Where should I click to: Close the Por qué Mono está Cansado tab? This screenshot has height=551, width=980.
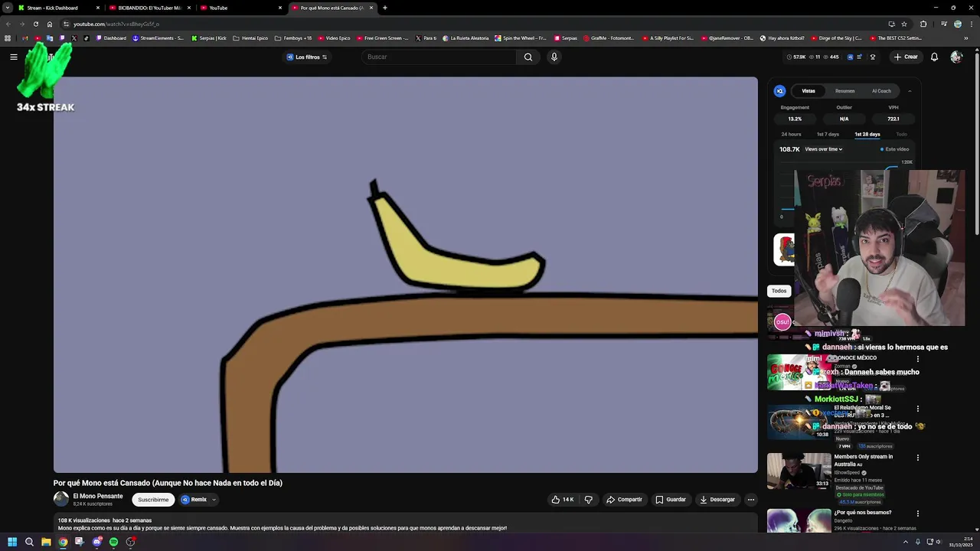pyautogui.click(x=371, y=8)
